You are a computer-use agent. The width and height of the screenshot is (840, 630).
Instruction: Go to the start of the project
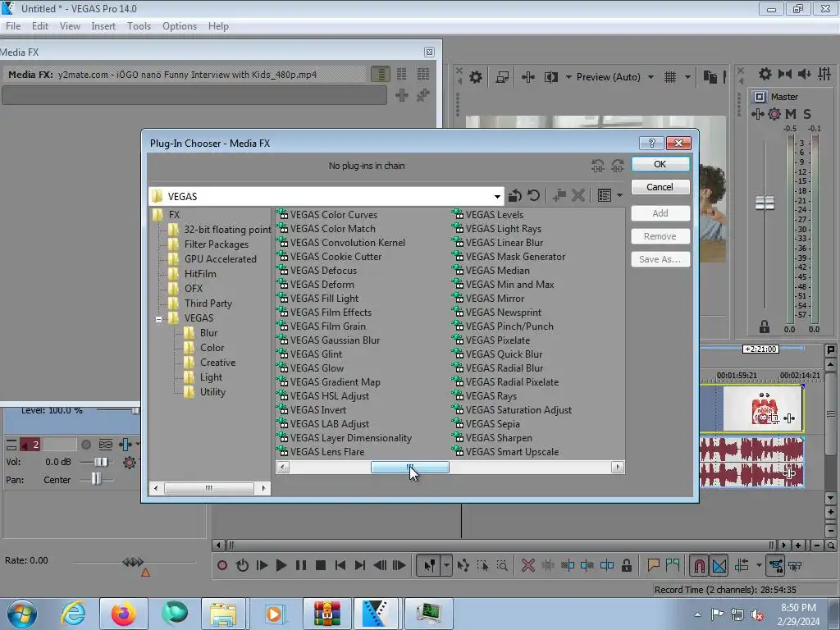(x=340, y=565)
